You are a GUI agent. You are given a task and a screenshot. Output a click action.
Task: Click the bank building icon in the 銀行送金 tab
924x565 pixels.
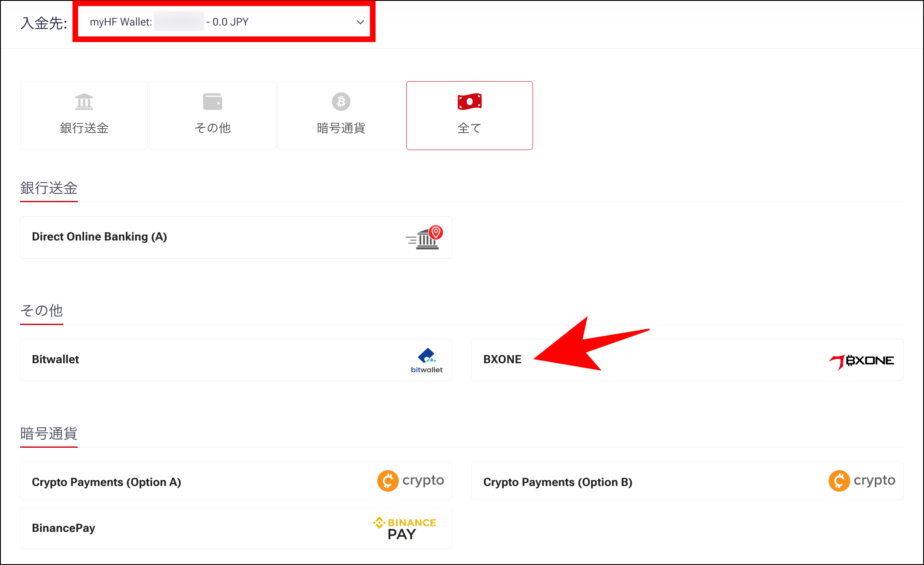click(84, 102)
